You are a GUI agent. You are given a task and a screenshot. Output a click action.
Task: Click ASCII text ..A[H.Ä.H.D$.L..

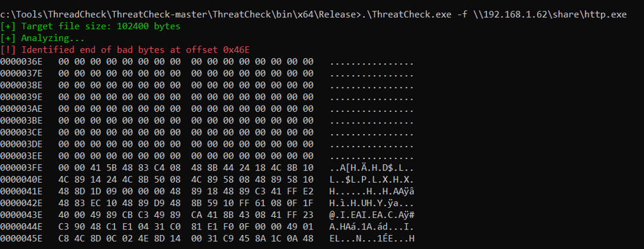(x=372, y=167)
